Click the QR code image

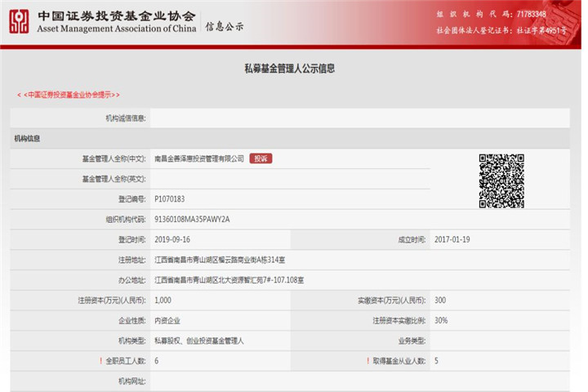pyautogui.click(x=501, y=179)
